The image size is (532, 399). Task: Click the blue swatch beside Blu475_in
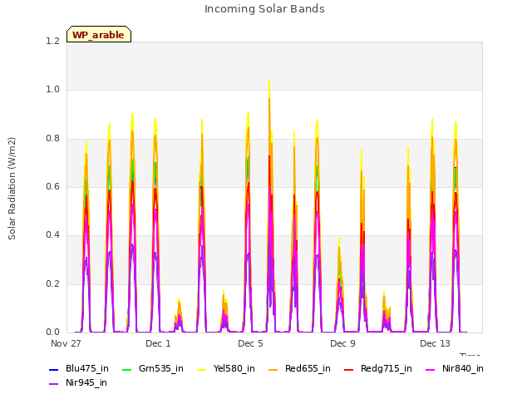(x=54, y=370)
